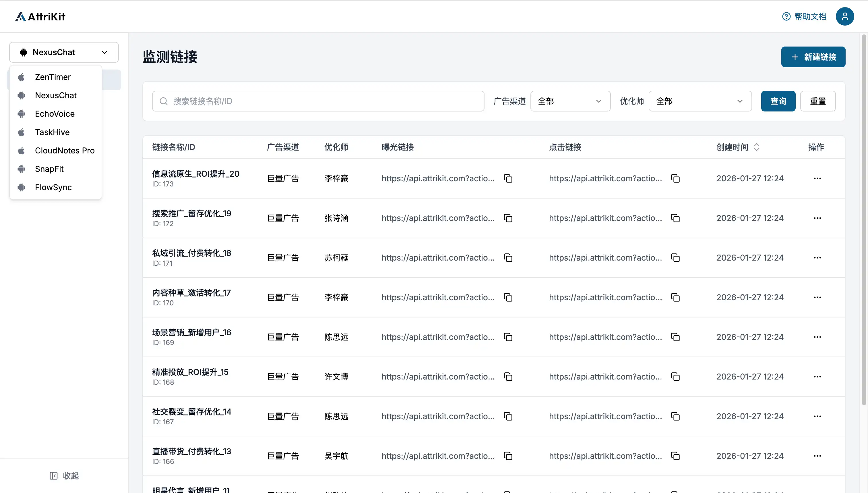Click the sidebar collapse icon
Image resolution: width=868 pixels, height=493 pixels.
pos(53,476)
